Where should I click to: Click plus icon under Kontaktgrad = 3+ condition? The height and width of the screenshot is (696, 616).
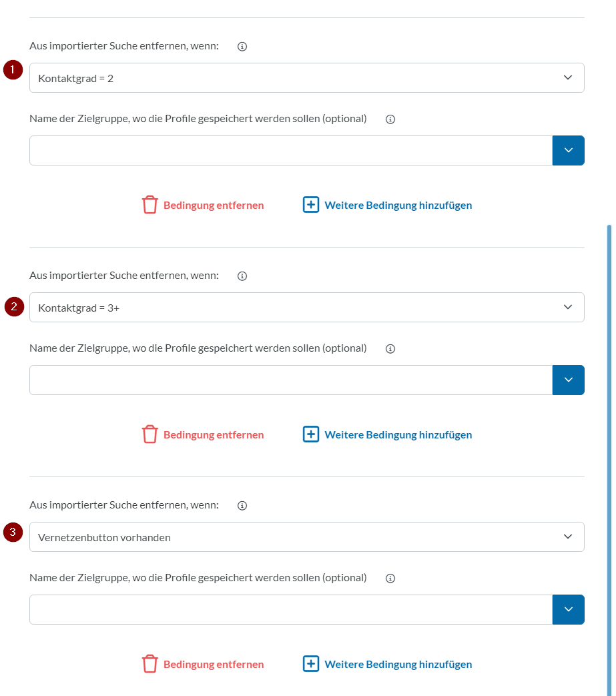[310, 434]
